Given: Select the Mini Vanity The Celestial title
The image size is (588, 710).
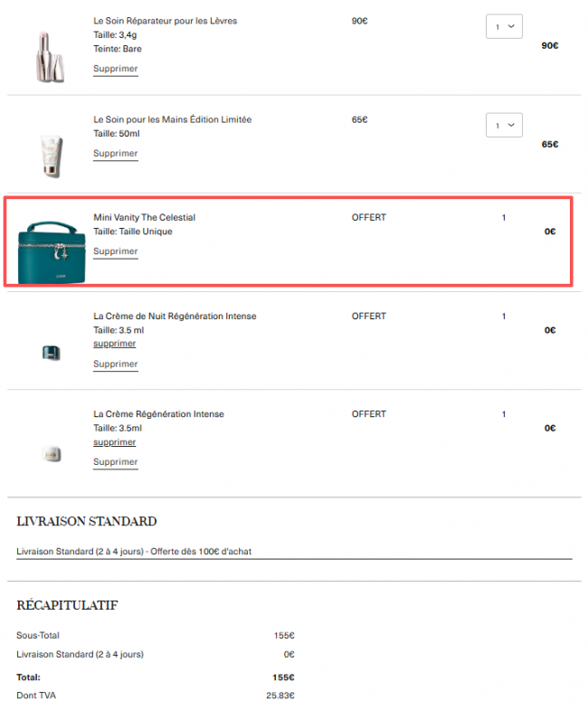Looking at the screenshot, I should click(x=144, y=217).
